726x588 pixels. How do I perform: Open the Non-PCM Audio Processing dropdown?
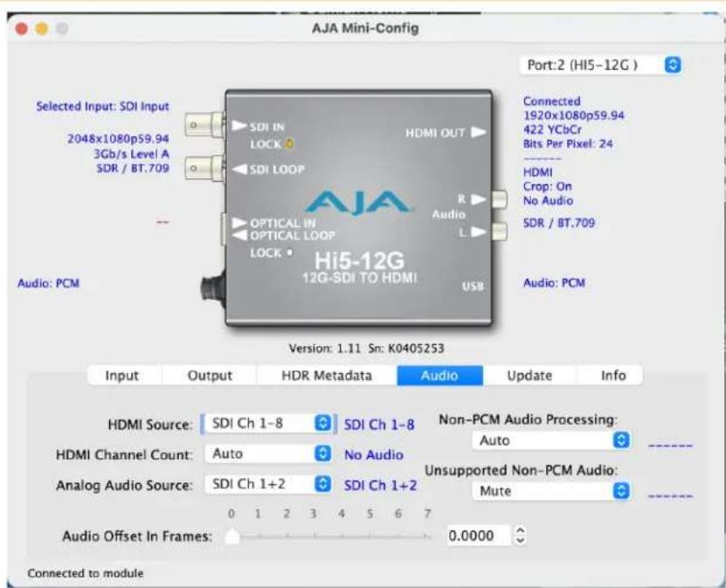pos(551,440)
